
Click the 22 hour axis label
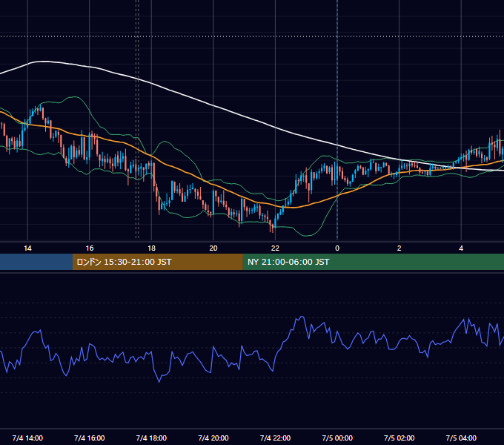click(x=275, y=248)
